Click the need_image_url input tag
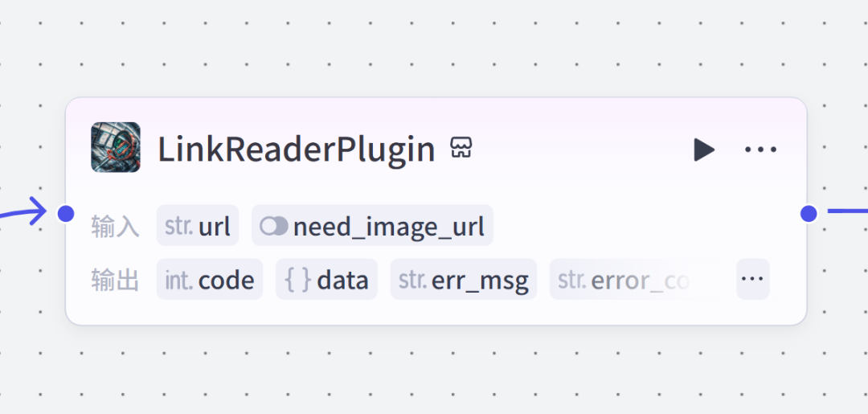The width and height of the screenshot is (868, 414). (x=373, y=225)
